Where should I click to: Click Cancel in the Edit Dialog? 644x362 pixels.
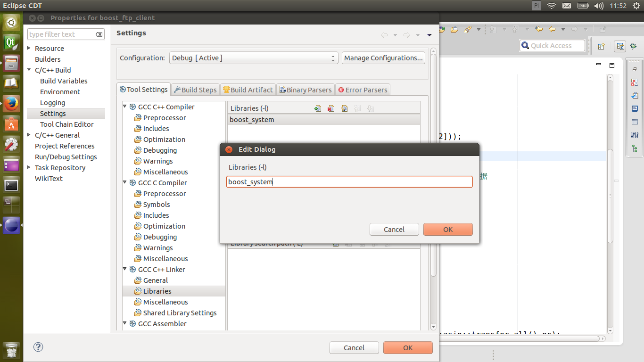394,230
